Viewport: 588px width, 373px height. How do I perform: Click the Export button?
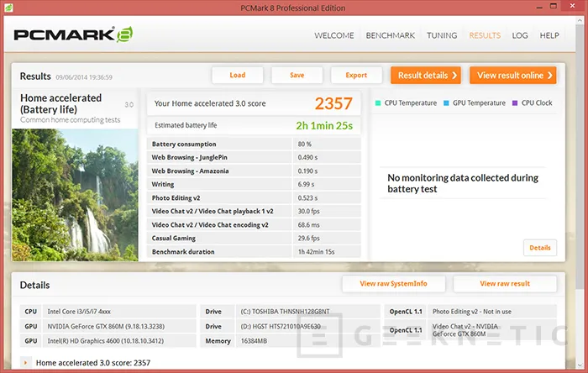pyautogui.click(x=356, y=76)
